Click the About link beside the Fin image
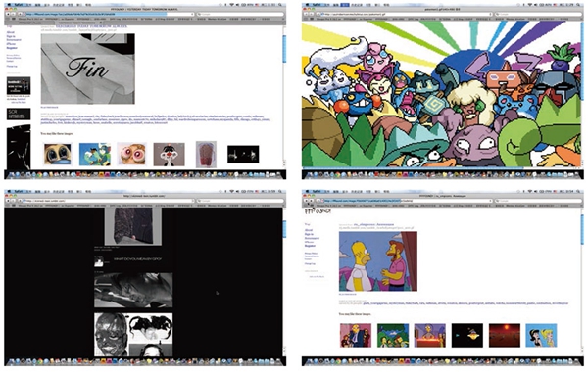588x372 pixels. tap(11, 32)
